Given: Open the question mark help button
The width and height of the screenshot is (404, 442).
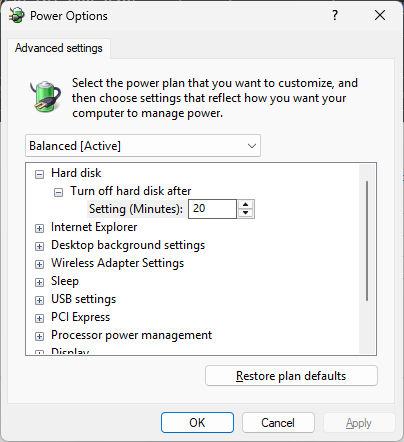Looking at the screenshot, I should 335,15.
